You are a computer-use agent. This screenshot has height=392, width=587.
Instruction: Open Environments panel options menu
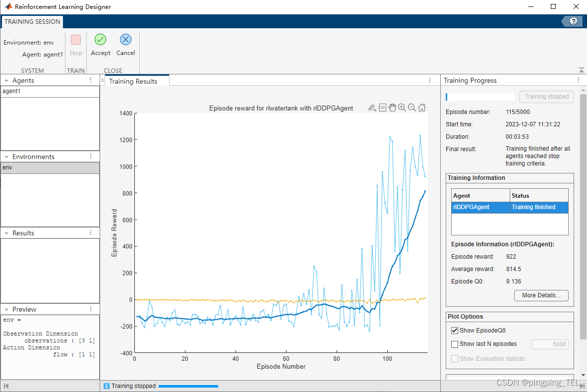[x=91, y=156]
